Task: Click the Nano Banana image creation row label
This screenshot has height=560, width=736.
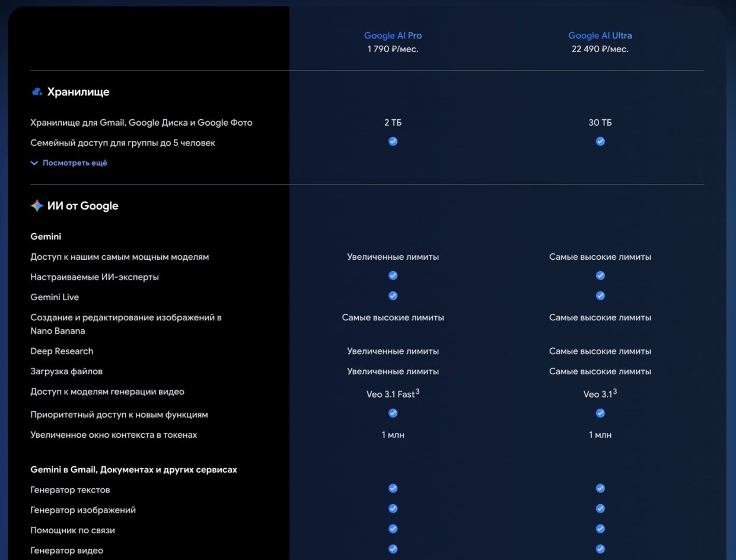Action: 126,324
